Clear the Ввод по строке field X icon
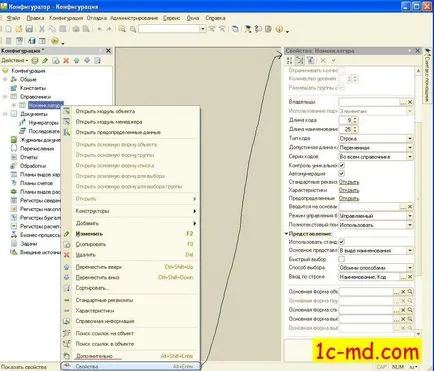434x371 pixels. [x=410, y=277]
